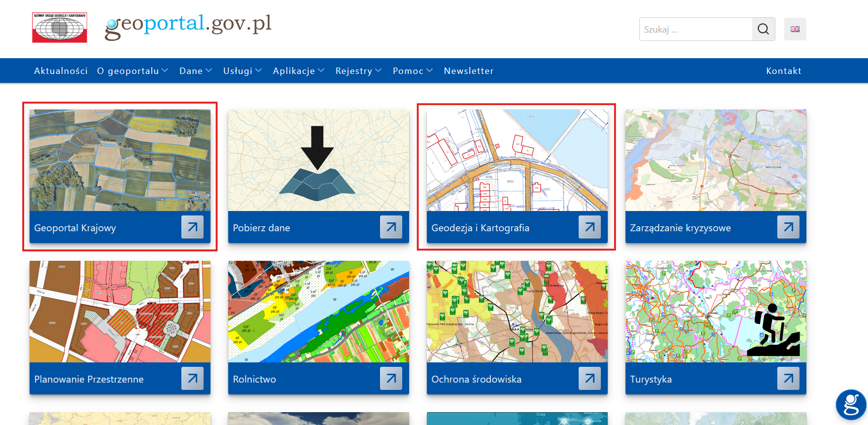
Task: Switch language with the English flag icon
Action: click(795, 29)
